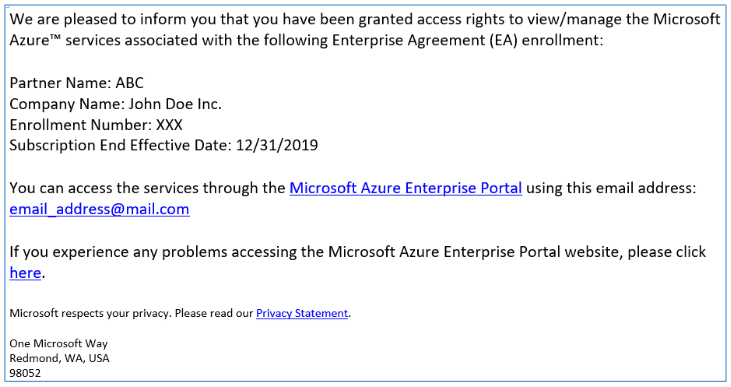Click the 'One Microsoft Way' address line
The image size is (731, 387).
pos(59,344)
